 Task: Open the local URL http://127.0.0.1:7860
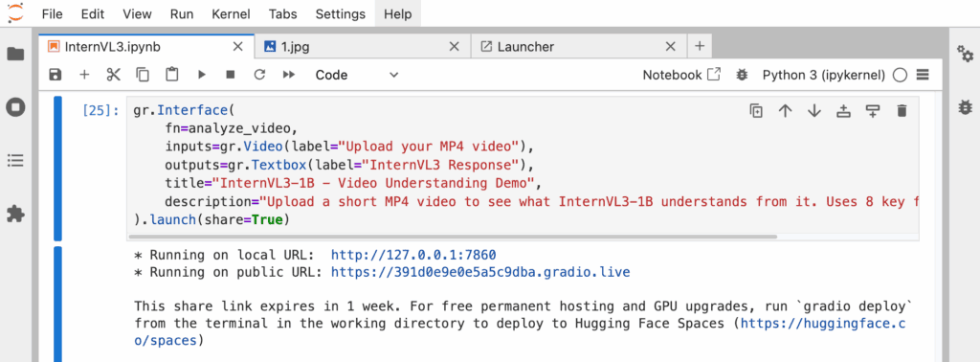(413, 255)
